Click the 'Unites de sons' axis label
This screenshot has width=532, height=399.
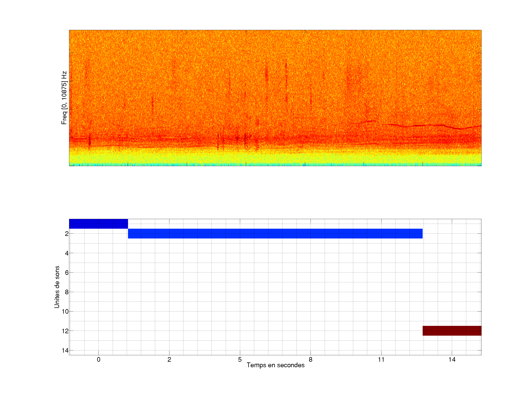coord(57,287)
